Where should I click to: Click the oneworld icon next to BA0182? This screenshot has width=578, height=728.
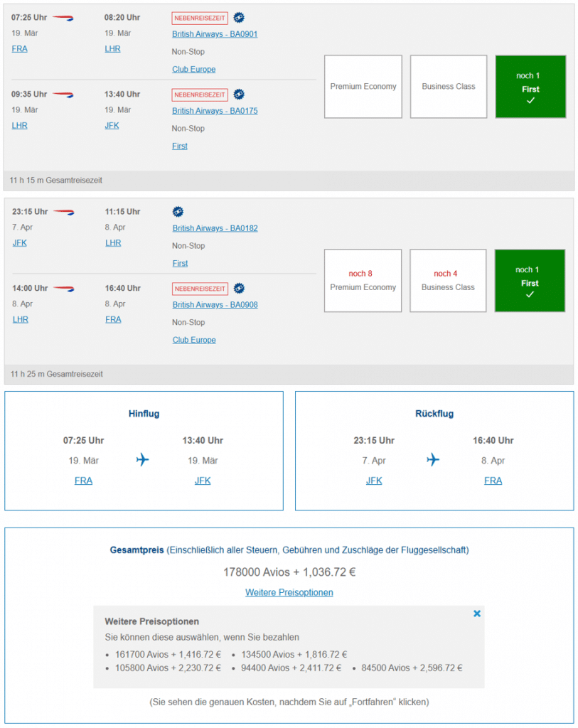[x=178, y=211]
